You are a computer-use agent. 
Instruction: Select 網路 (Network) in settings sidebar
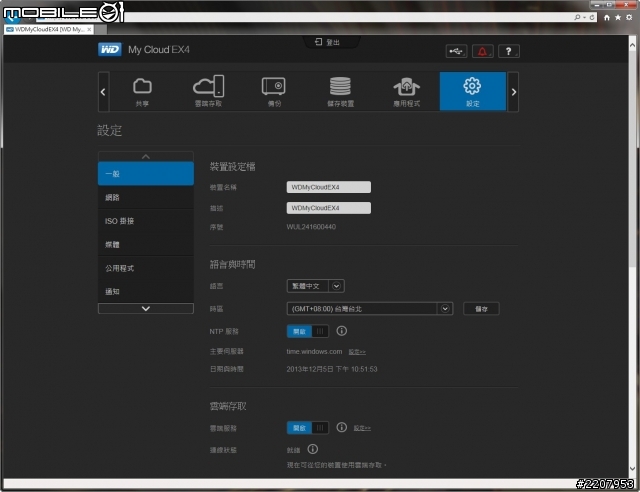(x=146, y=198)
